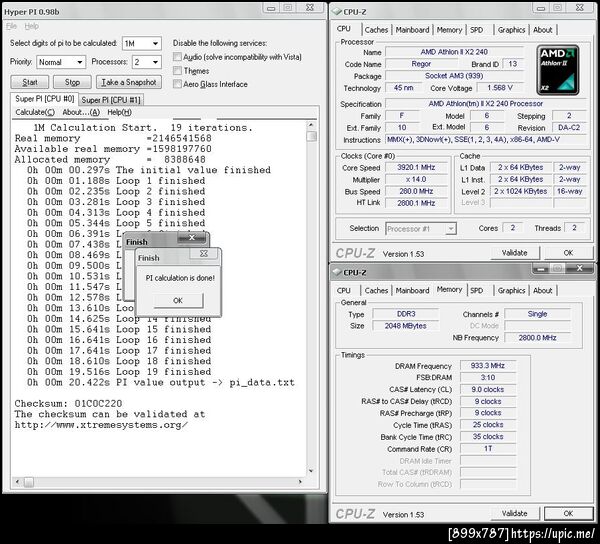Click Validate in bottom CPU-Z window
600x544 pixels.
[515, 513]
